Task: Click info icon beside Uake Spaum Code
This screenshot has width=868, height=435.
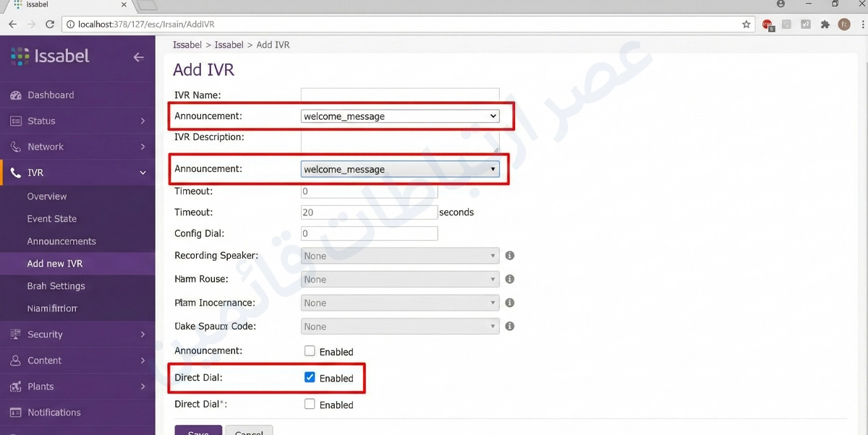Action: (x=509, y=327)
